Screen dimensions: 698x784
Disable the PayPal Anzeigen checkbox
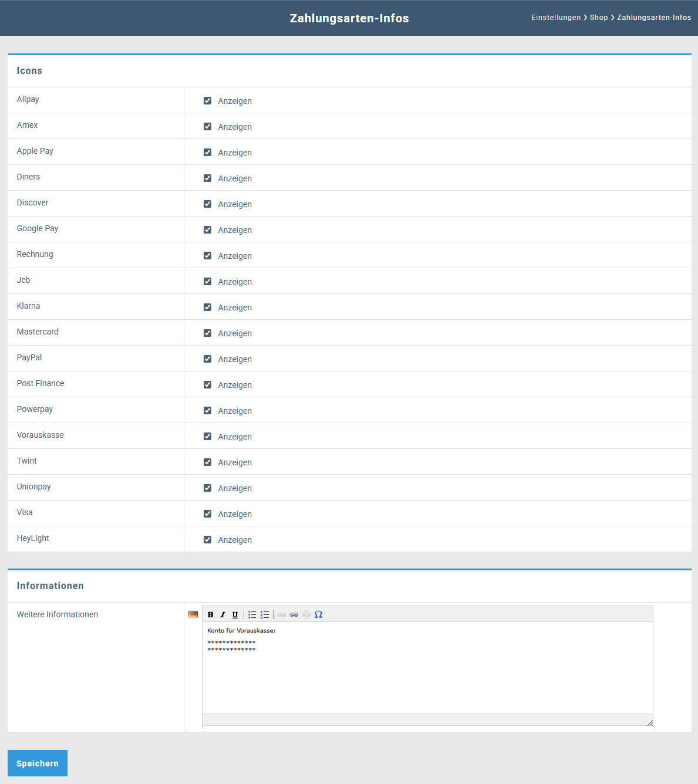(x=207, y=359)
